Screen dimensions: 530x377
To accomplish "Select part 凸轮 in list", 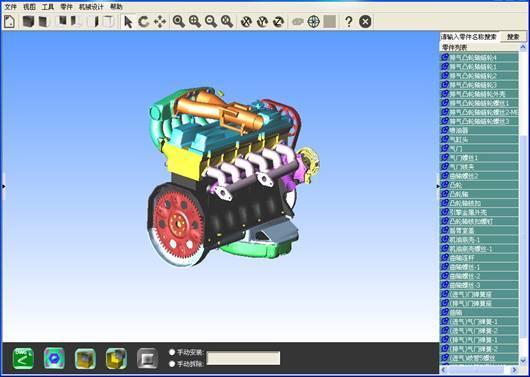I will click(x=479, y=185).
